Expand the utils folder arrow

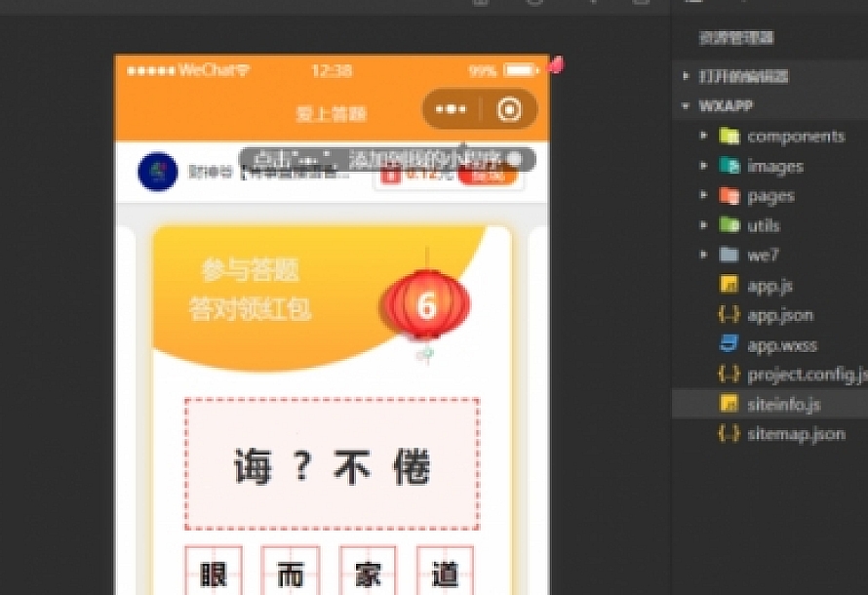point(703,225)
